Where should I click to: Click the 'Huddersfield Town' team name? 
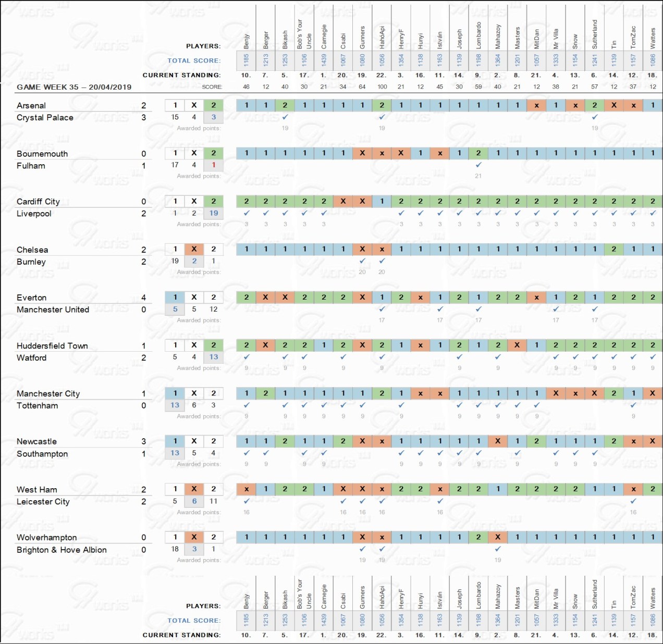point(52,345)
